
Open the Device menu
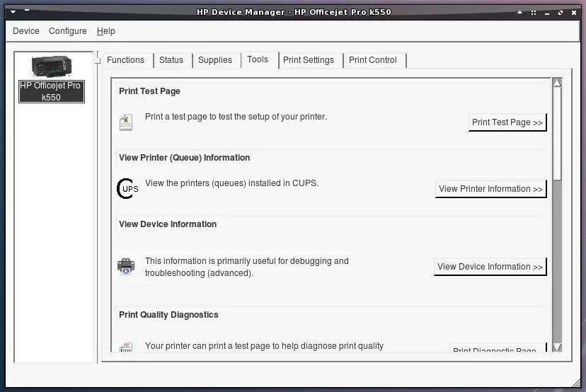click(25, 31)
